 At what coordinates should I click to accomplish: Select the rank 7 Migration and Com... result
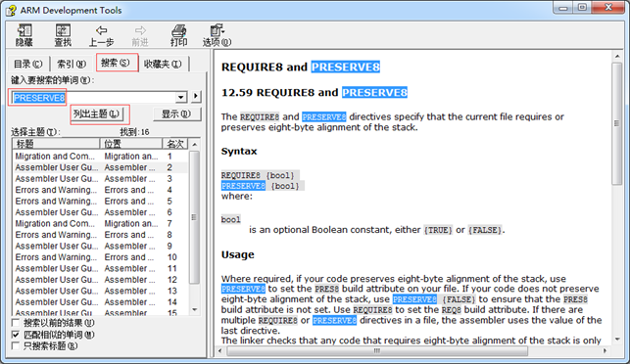(101, 223)
